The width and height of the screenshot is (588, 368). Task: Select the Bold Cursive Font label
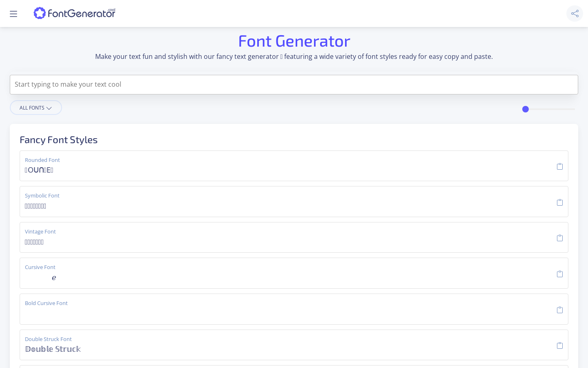(x=46, y=303)
